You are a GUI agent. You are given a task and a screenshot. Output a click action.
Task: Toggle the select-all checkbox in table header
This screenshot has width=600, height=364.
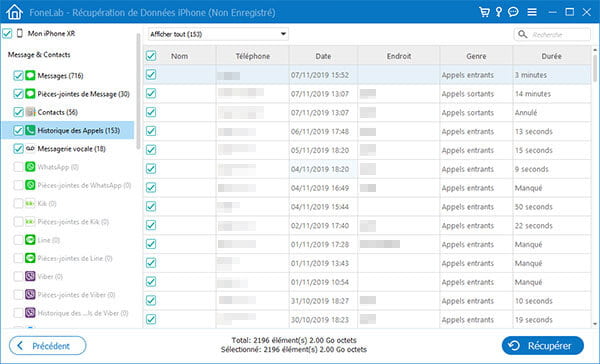click(x=151, y=56)
